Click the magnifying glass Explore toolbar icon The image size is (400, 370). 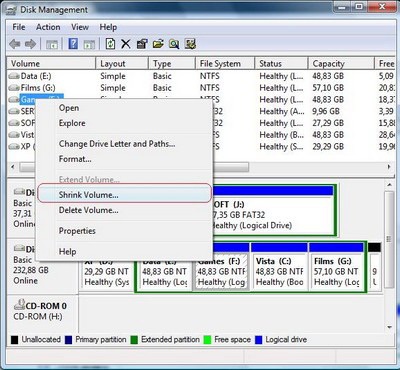pos(174,44)
